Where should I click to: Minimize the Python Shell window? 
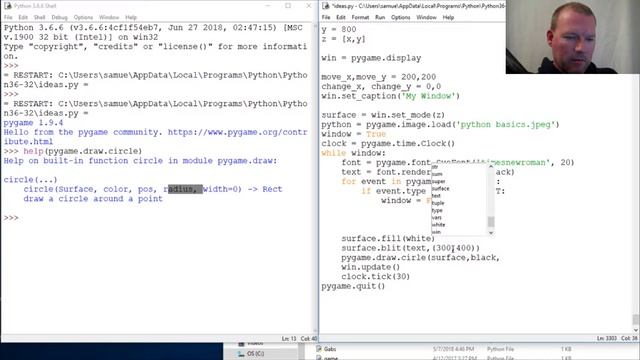pos(268,6)
